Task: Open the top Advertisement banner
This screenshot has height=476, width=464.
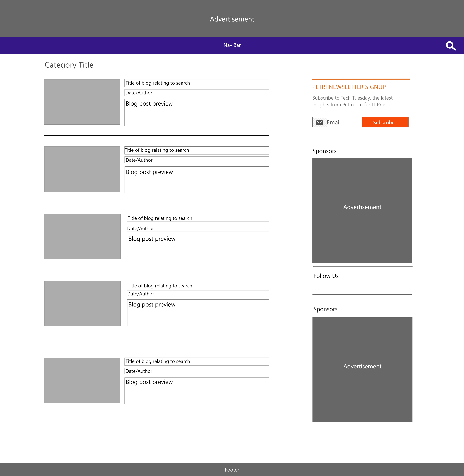Action: (232, 19)
